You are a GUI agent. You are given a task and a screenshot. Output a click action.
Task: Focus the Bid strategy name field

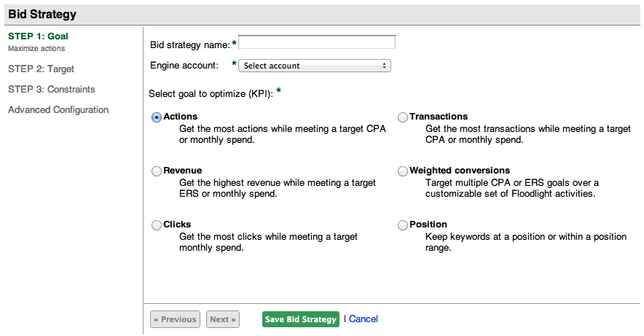pyautogui.click(x=317, y=42)
